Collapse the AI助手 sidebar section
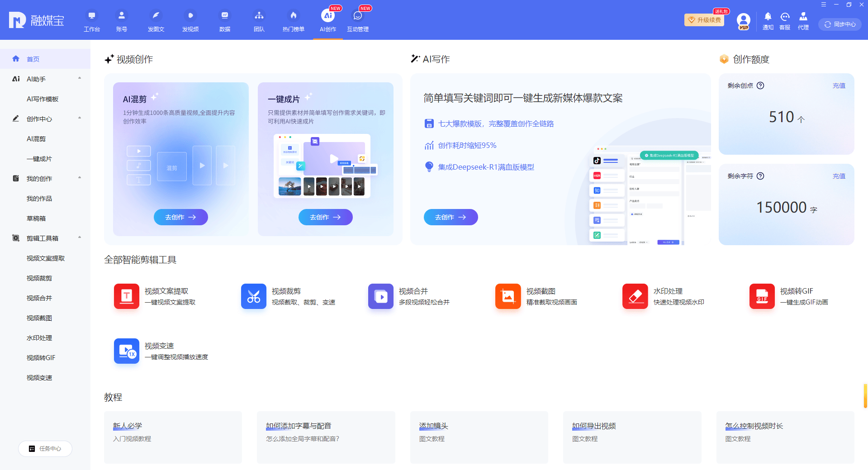This screenshot has height=470, width=868. pyautogui.click(x=80, y=78)
